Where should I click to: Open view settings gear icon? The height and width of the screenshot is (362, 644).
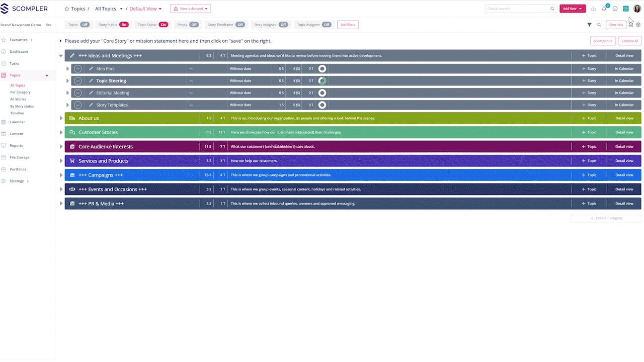[x=638, y=25]
